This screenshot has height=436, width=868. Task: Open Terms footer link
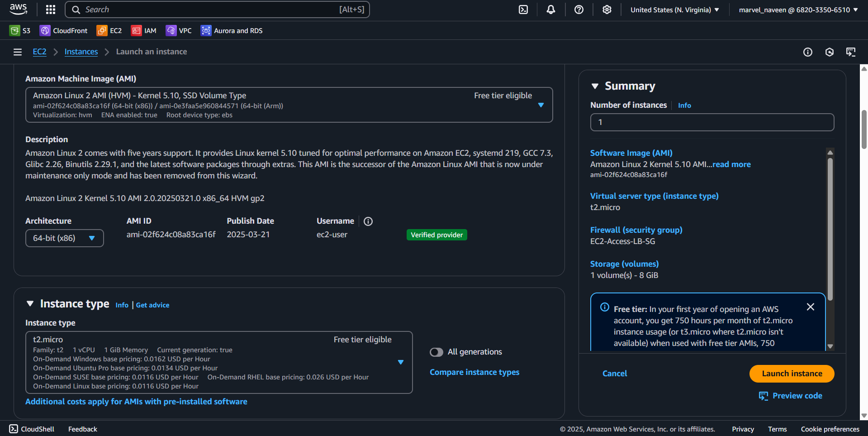[777, 429]
